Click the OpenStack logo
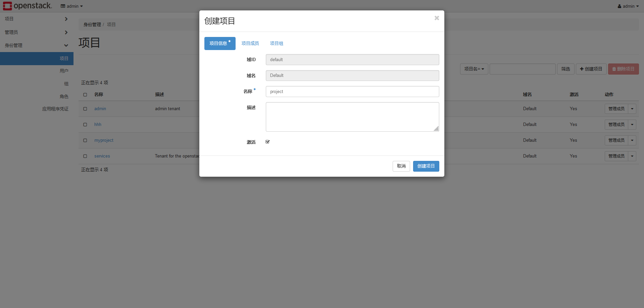 tap(28, 6)
